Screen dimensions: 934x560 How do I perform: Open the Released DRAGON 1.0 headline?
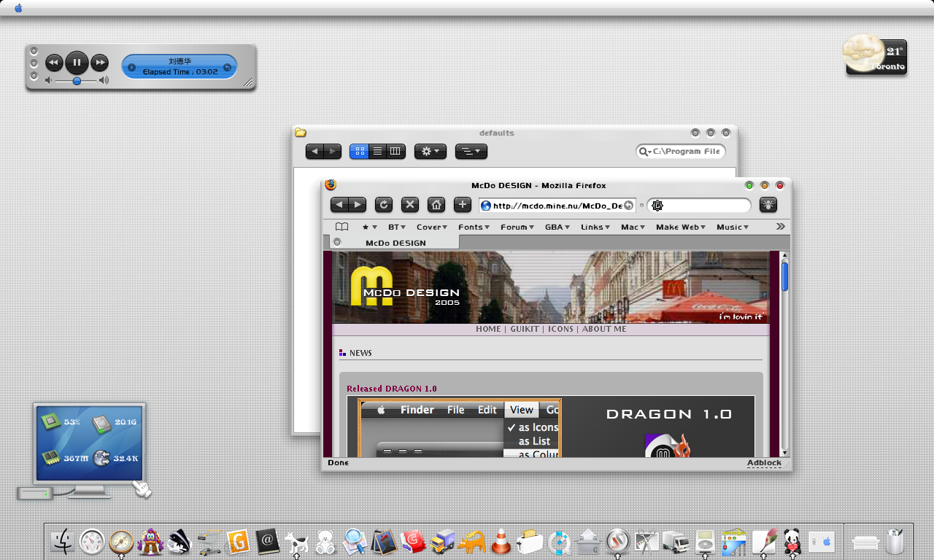(392, 389)
